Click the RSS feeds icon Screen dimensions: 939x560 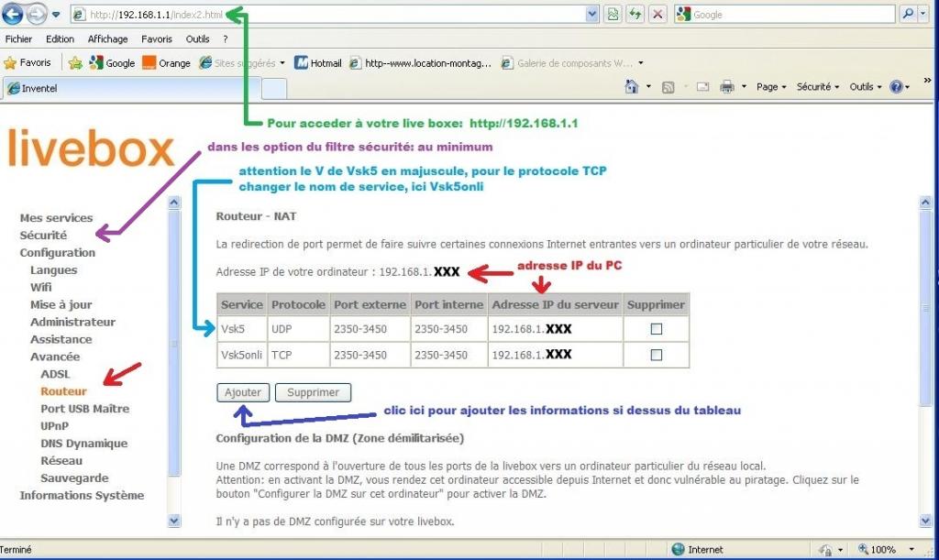pyautogui.click(x=668, y=87)
